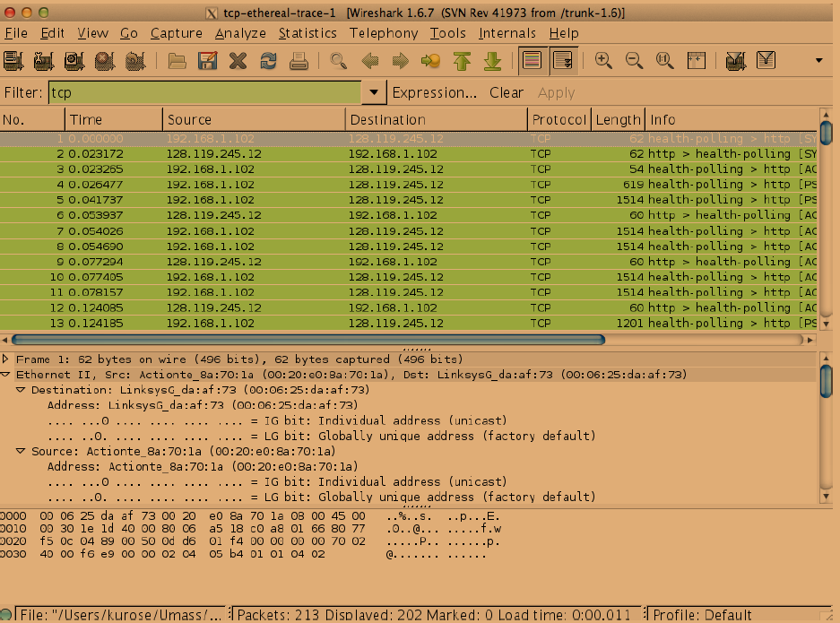Collapse the Destination address subtree

click(20, 389)
